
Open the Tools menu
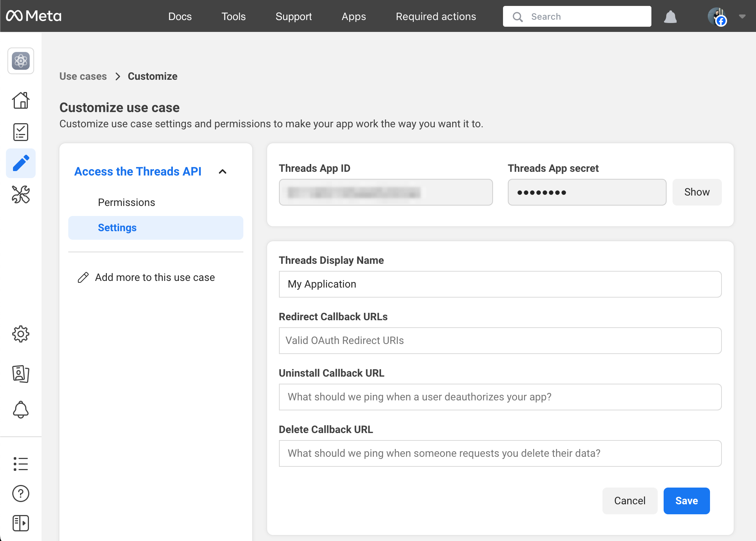click(x=234, y=16)
